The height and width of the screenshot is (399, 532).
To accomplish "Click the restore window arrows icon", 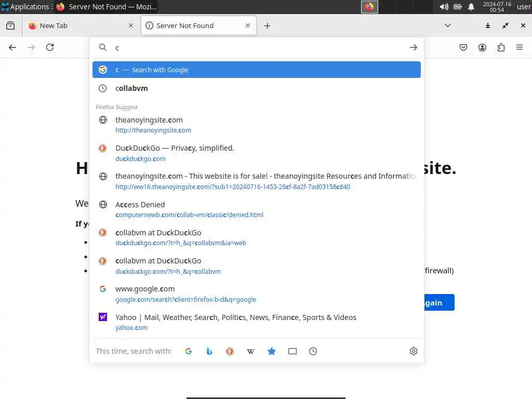I will click(505, 25).
